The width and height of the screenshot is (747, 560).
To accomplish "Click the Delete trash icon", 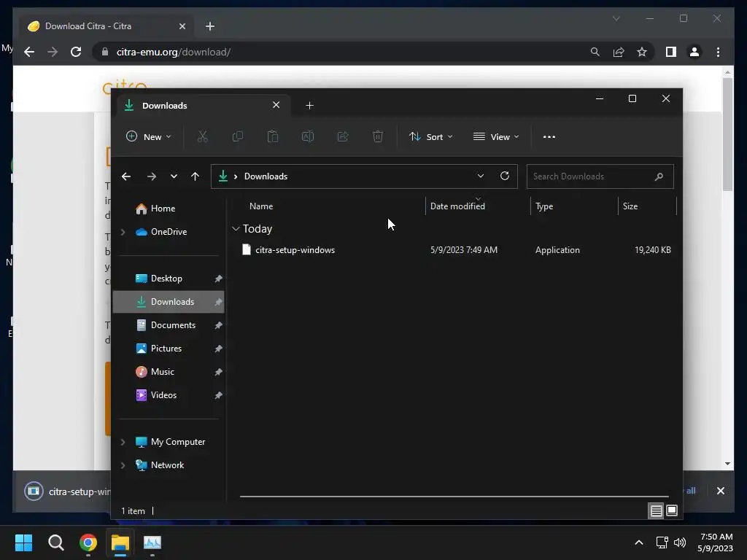I will [378, 136].
